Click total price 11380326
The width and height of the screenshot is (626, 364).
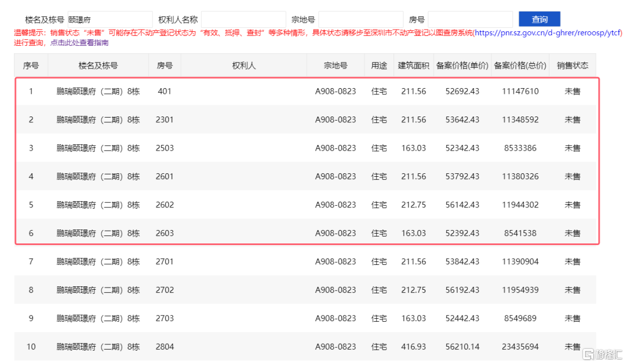(520, 176)
